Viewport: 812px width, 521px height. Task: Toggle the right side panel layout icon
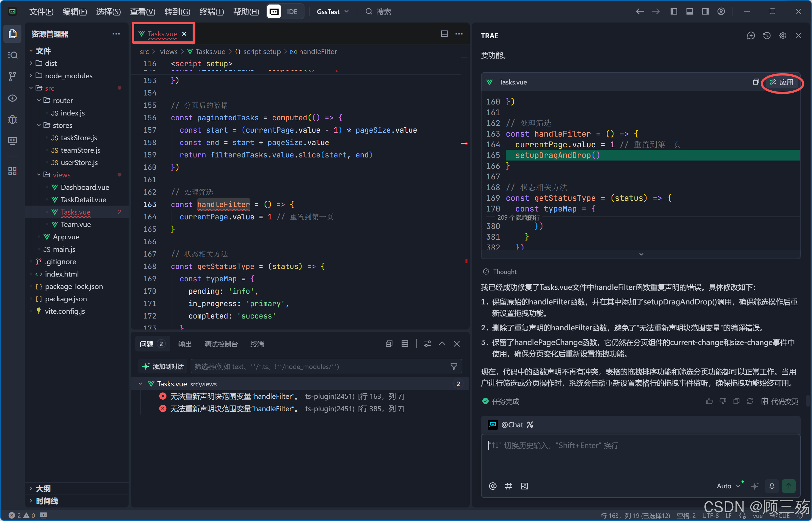705,12
